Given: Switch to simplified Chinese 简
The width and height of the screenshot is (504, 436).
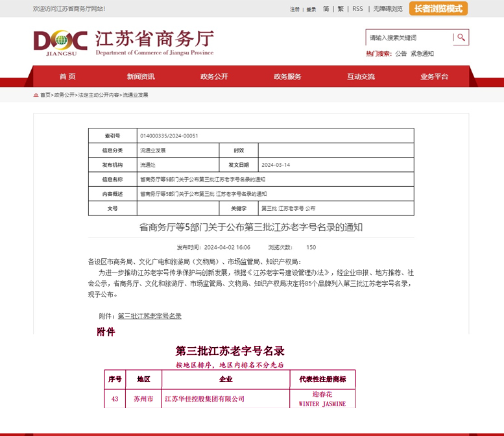Looking at the screenshot, I should click(326, 9).
